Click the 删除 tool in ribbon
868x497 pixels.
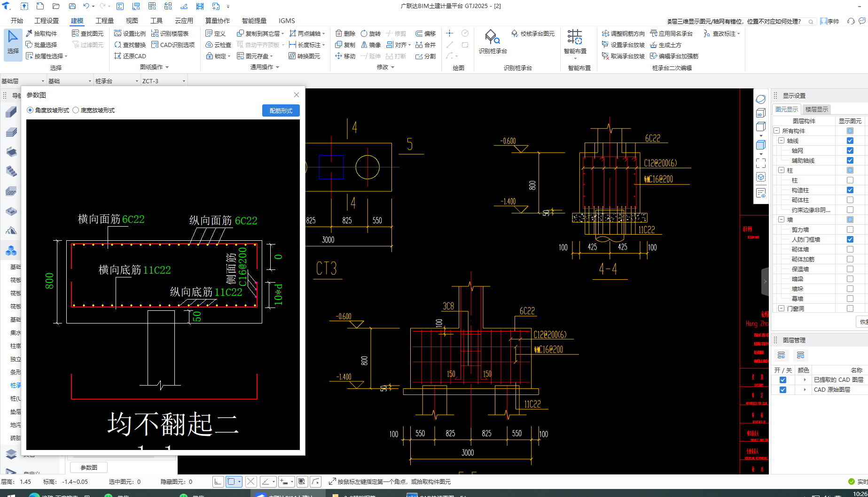point(345,33)
